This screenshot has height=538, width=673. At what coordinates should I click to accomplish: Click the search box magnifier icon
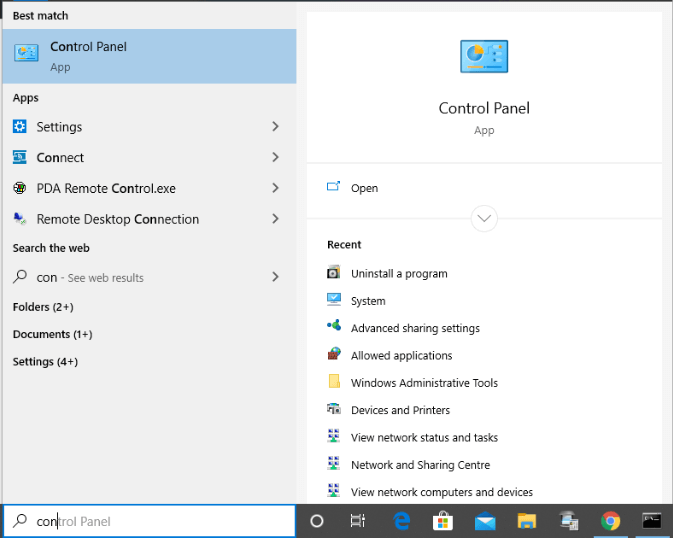20,520
